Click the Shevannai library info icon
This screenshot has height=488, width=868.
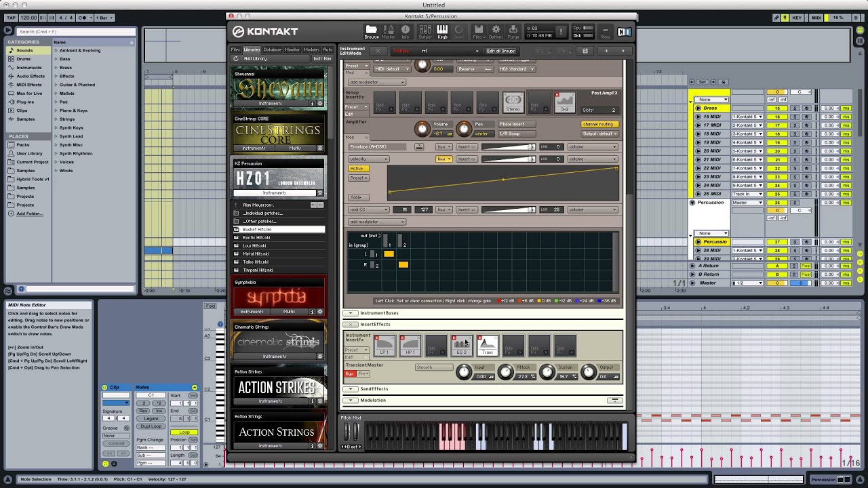[313, 104]
